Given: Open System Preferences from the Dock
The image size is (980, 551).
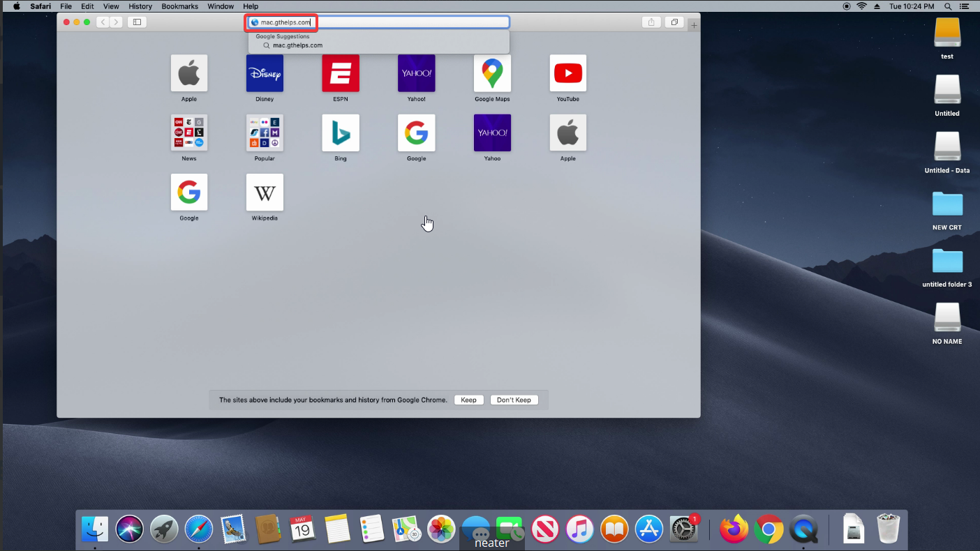Looking at the screenshot, I should point(684,530).
